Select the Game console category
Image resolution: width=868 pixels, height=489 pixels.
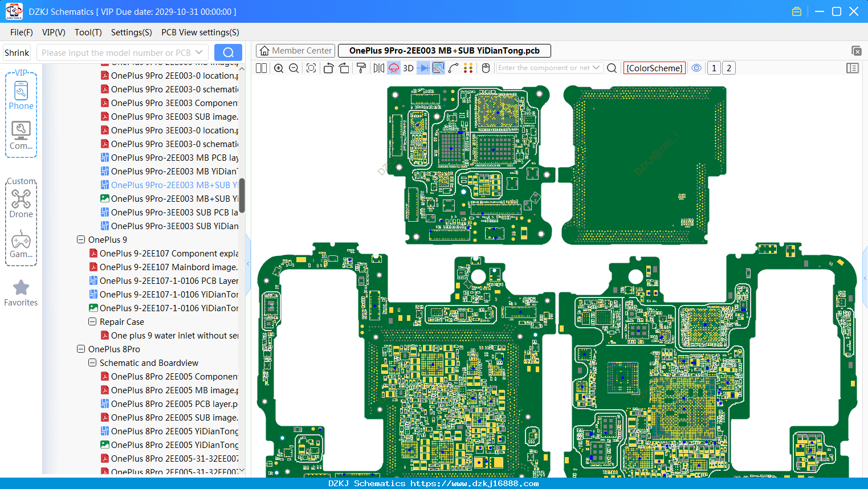(21, 244)
